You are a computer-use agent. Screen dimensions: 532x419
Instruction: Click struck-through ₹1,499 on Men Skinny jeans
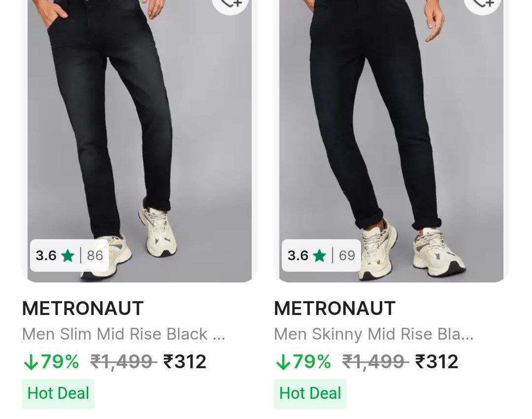[375, 362]
